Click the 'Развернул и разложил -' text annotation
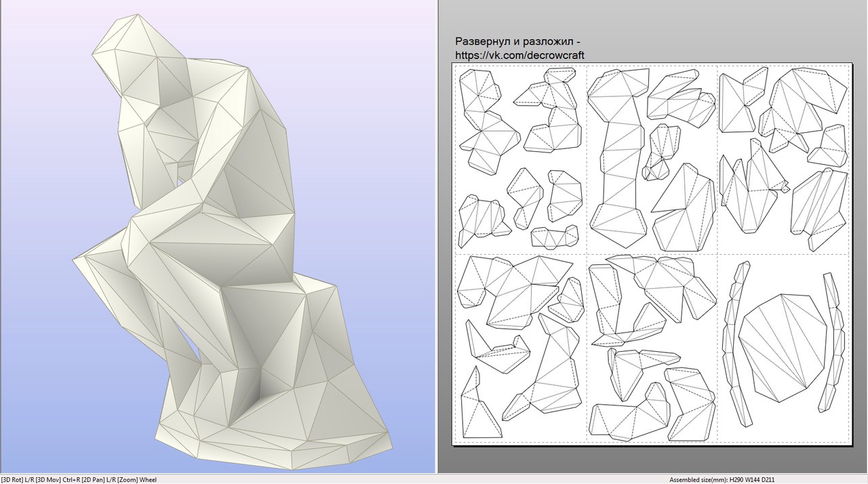The height and width of the screenshot is (484, 868). click(x=517, y=42)
